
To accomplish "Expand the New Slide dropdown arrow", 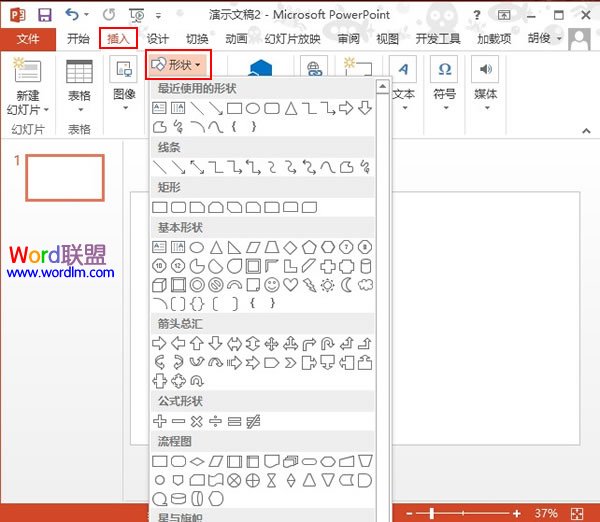I will click(x=46, y=110).
